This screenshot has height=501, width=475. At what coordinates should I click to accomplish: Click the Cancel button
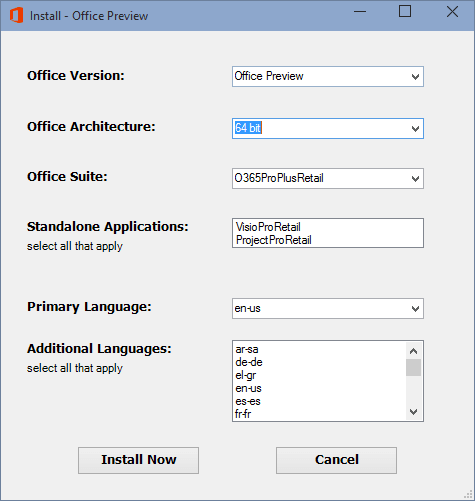pos(336,460)
